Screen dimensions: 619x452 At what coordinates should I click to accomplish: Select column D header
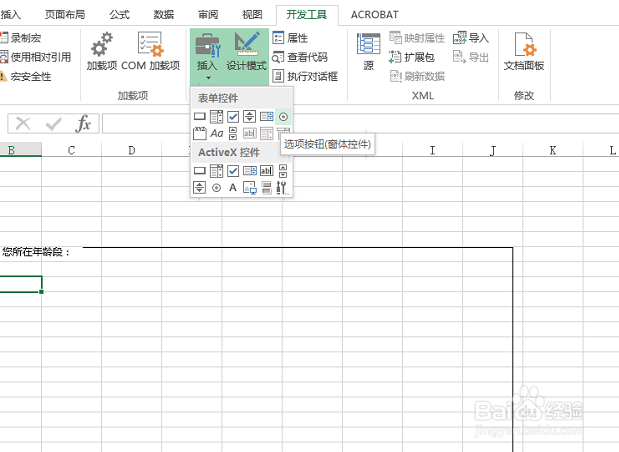(x=131, y=150)
